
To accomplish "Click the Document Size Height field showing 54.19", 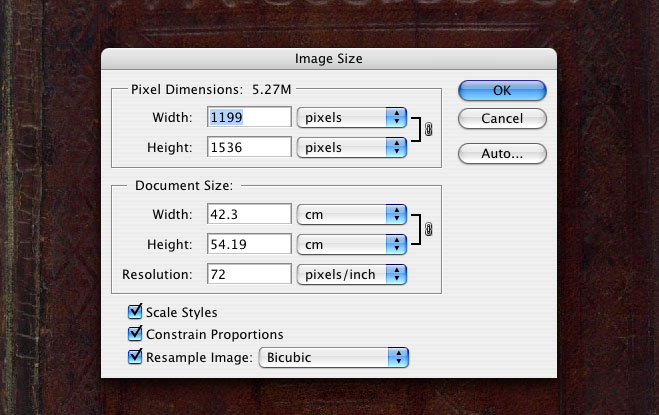I will (x=249, y=244).
